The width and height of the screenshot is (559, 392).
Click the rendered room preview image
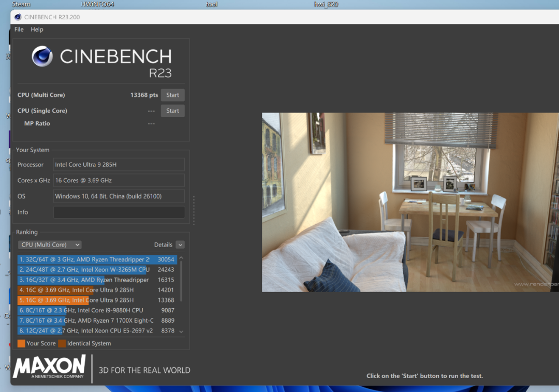click(410, 202)
